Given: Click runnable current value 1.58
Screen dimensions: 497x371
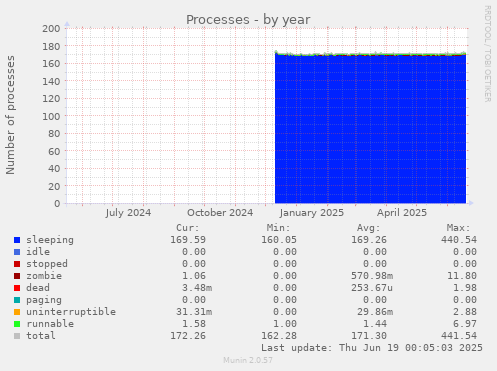Looking at the screenshot, I should 194,324.
